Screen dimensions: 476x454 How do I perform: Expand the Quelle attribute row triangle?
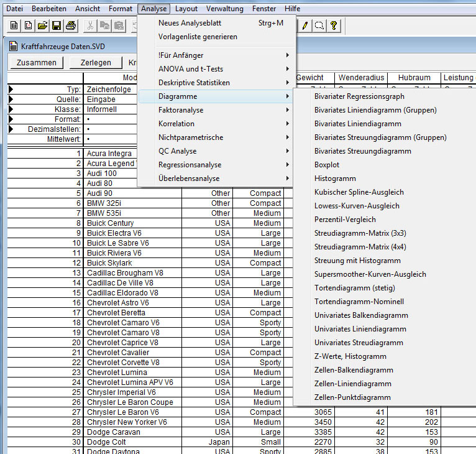coord(11,100)
